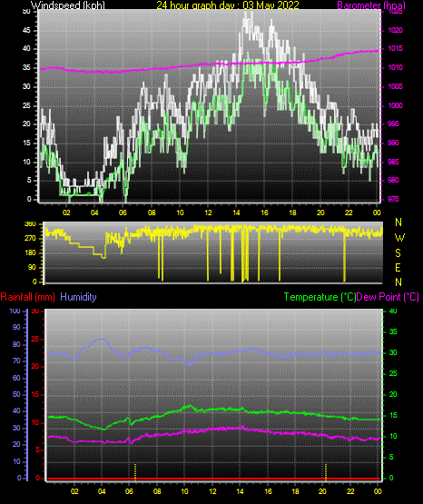Click hour 12 on windspeed chart time axis

tap(209, 212)
